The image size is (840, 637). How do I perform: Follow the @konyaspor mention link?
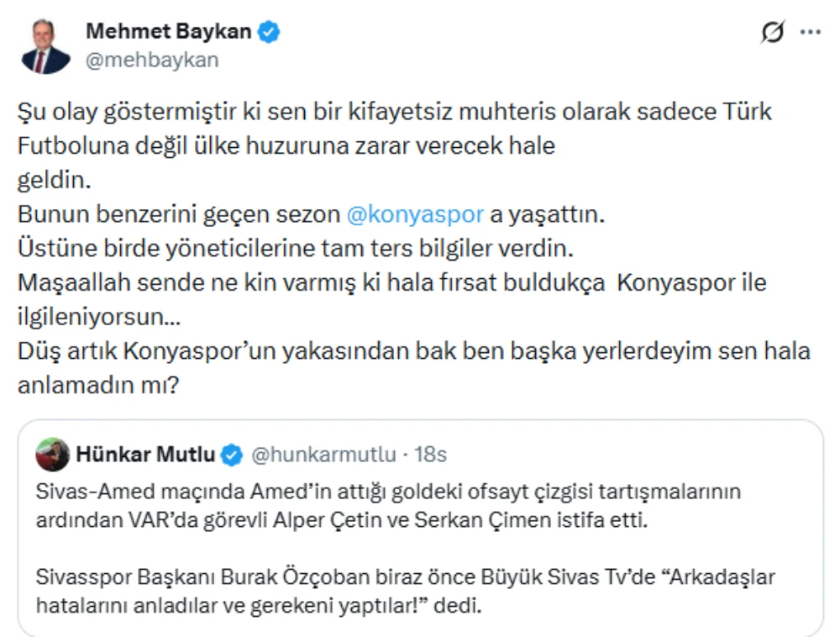[415, 214]
